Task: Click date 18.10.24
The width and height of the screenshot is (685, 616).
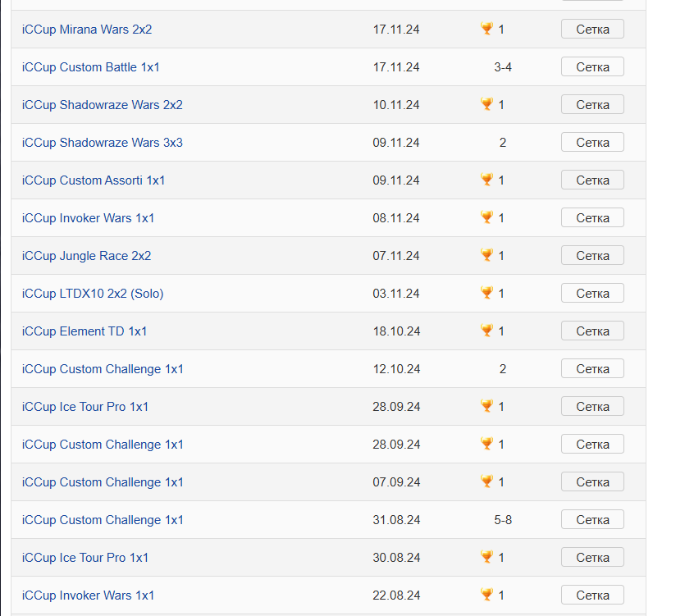Action: point(396,331)
